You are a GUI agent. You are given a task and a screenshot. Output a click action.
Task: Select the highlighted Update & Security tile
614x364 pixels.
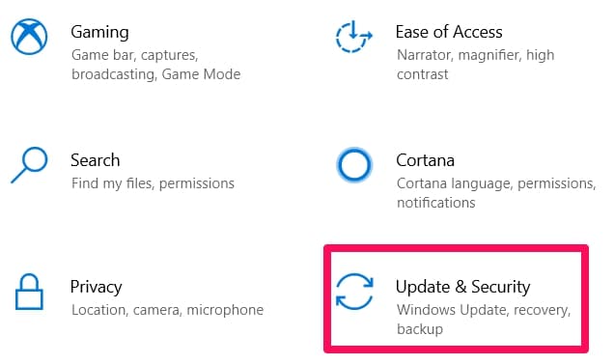click(457, 299)
